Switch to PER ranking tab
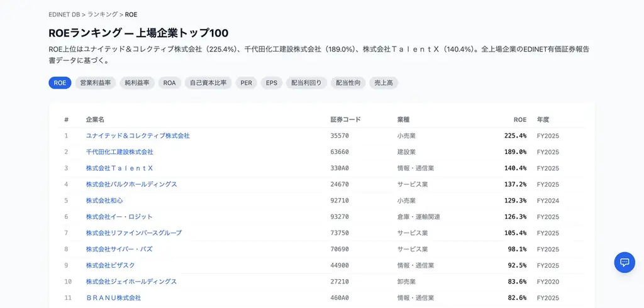This screenshot has width=644, height=308. (x=247, y=82)
